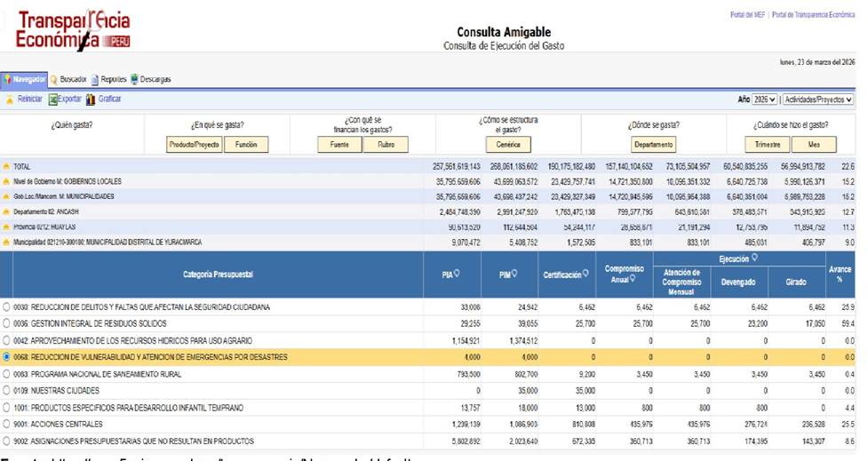Select radio for 0083 Programa Saneamiento Rural
The height and width of the screenshot is (461, 868).
pos(8,374)
